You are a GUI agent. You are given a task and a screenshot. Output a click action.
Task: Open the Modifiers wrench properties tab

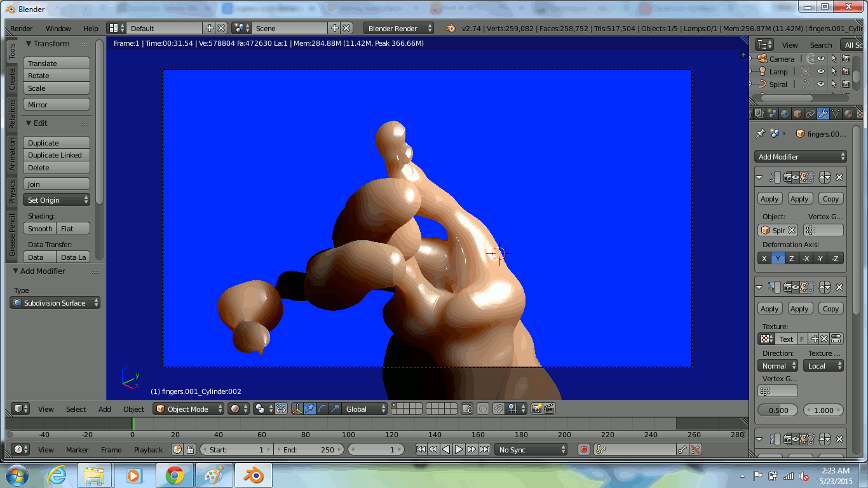tap(823, 114)
